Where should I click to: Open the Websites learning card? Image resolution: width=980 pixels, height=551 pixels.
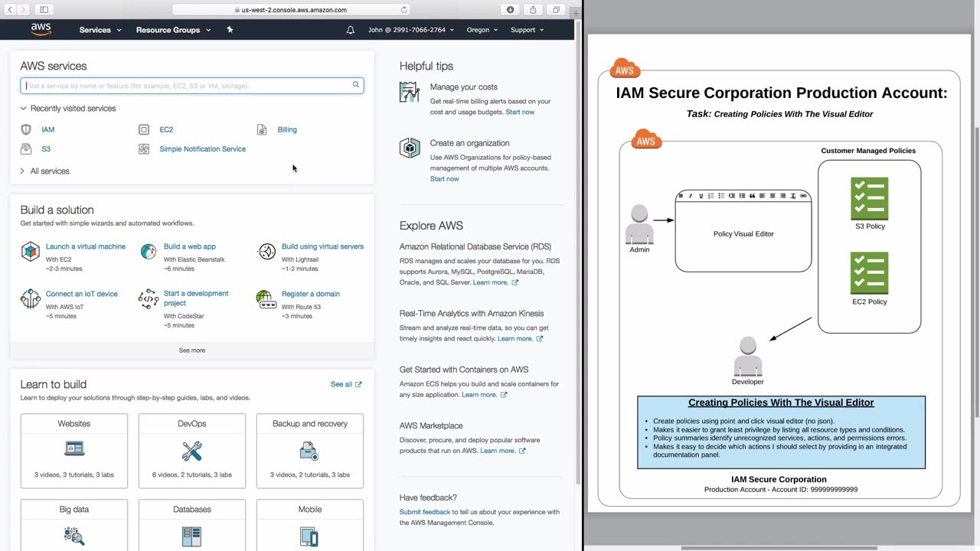[x=74, y=451]
